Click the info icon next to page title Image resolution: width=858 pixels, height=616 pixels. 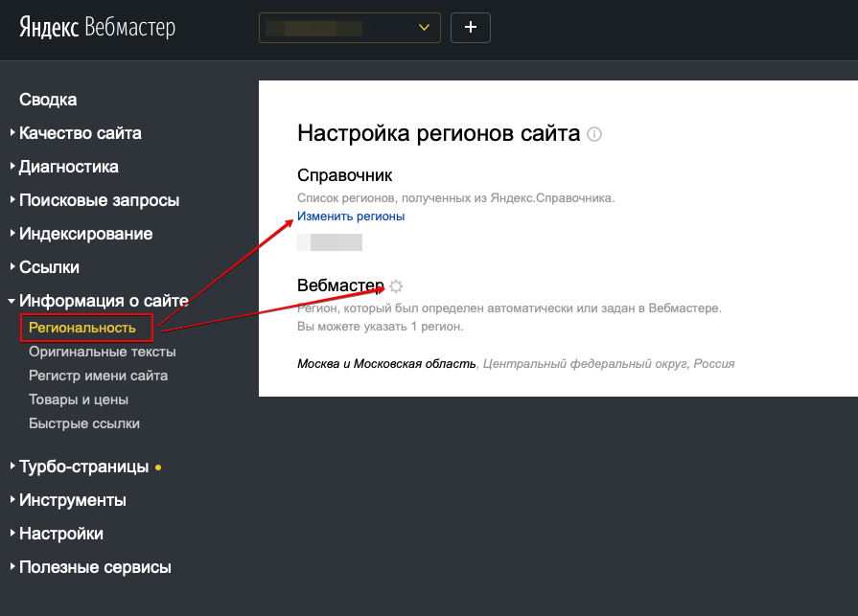[x=594, y=134]
